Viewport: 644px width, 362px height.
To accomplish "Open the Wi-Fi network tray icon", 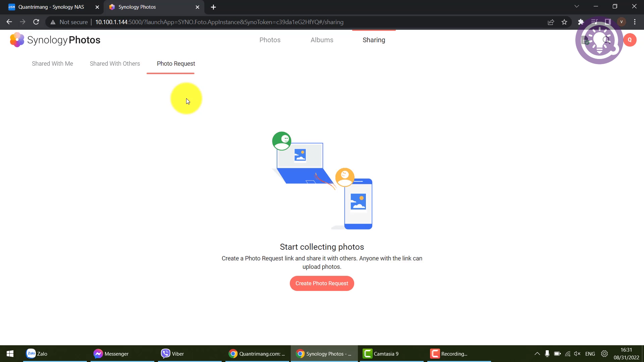I will (568, 354).
